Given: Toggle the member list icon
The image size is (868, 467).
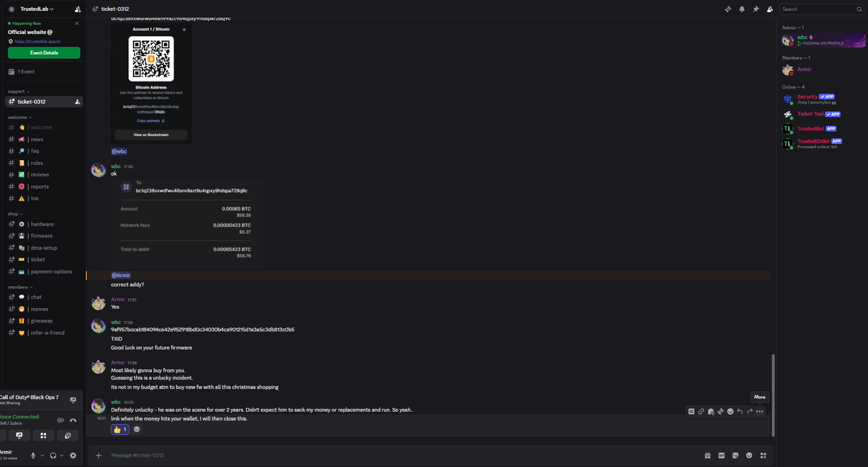Looking at the screenshot, I should pos(770,9).
